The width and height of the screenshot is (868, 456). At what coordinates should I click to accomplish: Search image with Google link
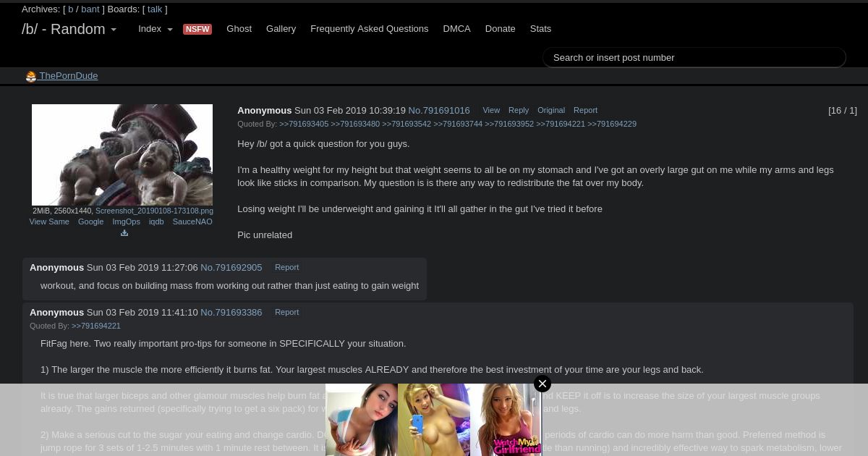pyautogui.click(x=90, y=221)
